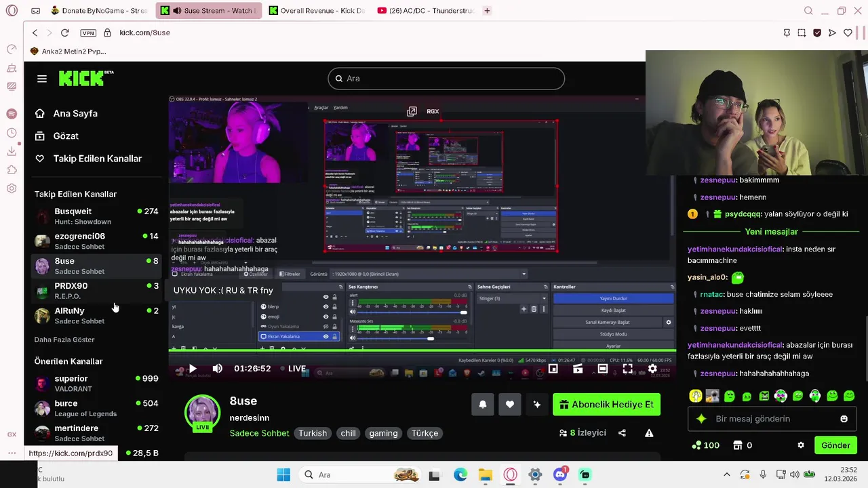Click the Ara search field on Kick
868x488 pixels.
point(446,79)
